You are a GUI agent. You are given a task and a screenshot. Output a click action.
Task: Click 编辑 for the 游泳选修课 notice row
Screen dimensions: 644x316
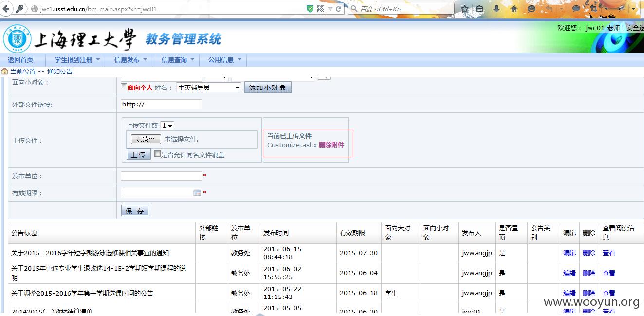click(570, 253)
